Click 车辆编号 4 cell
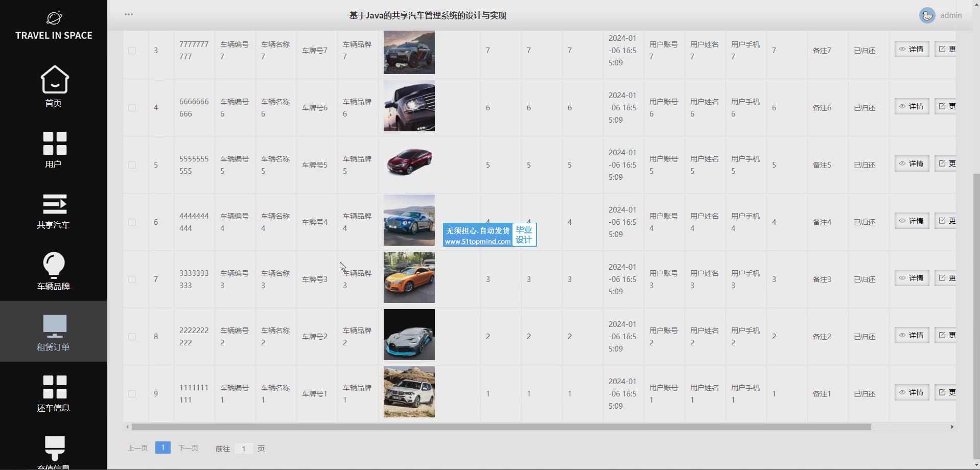 point(235,222)
